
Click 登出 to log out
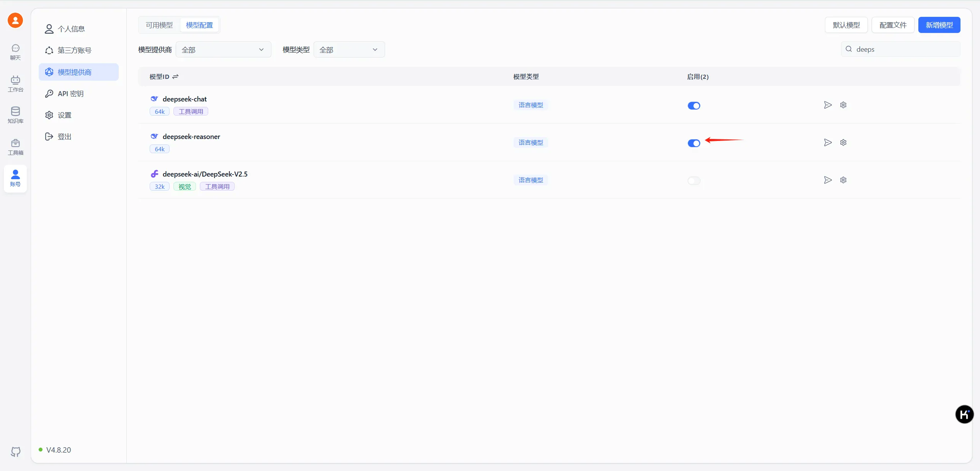(x=78, y=136)
